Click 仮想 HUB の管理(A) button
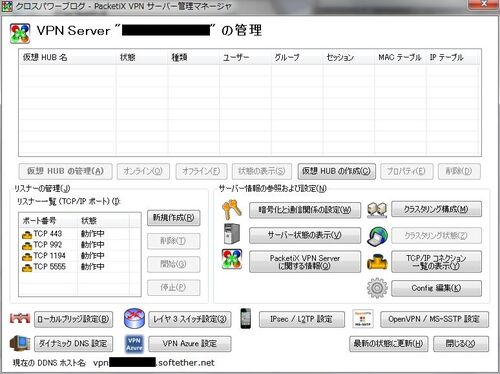Viewport: 500px width, 374px height. coord(65,171)
